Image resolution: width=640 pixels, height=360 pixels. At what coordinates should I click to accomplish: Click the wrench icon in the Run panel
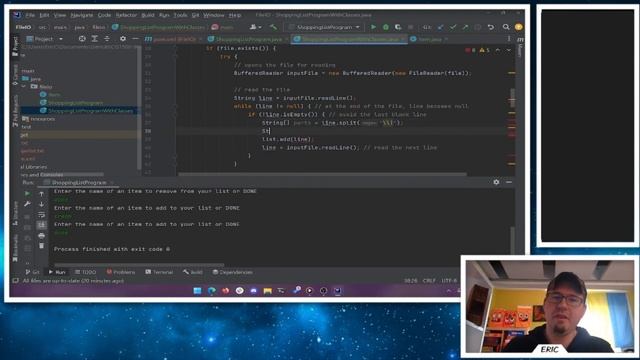click(27, 204)
